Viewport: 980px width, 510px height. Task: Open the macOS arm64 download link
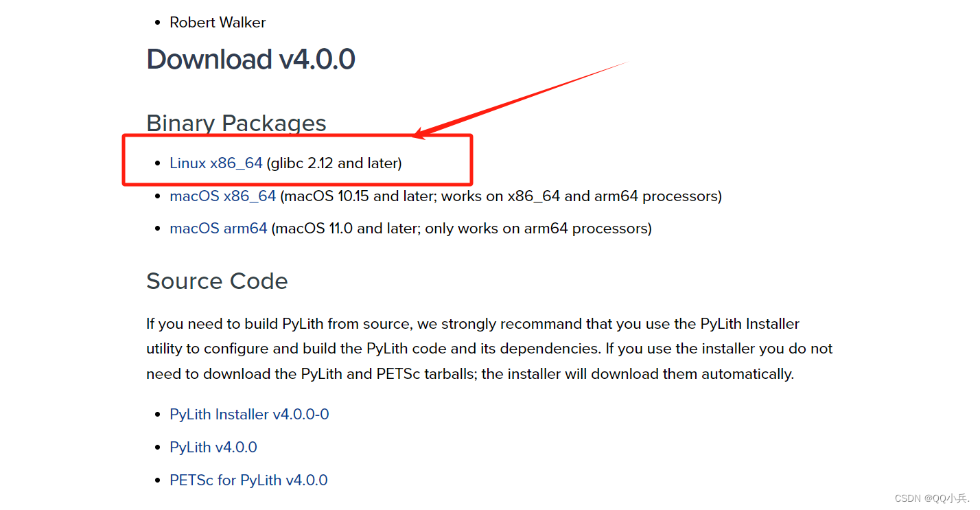click(x=218, y=228)
